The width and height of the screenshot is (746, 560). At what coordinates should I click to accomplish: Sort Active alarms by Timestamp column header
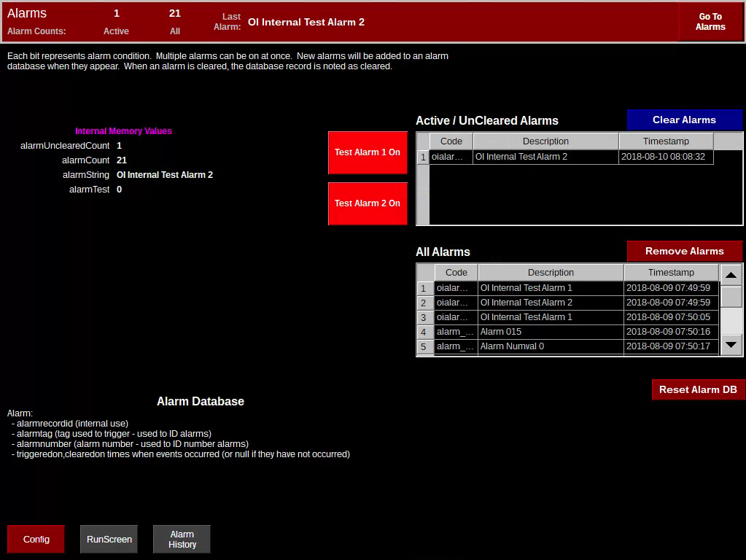coord(665,141)
